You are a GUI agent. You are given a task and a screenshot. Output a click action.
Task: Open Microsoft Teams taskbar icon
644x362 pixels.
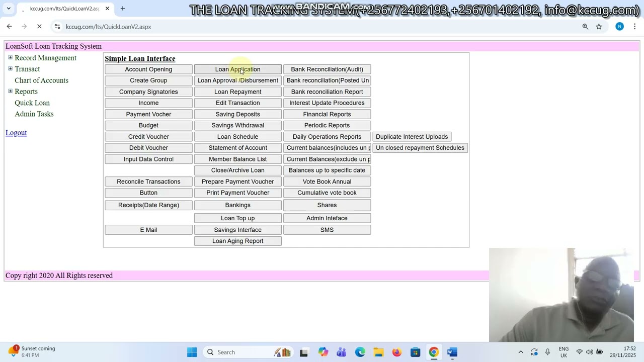tap(341, 352)
